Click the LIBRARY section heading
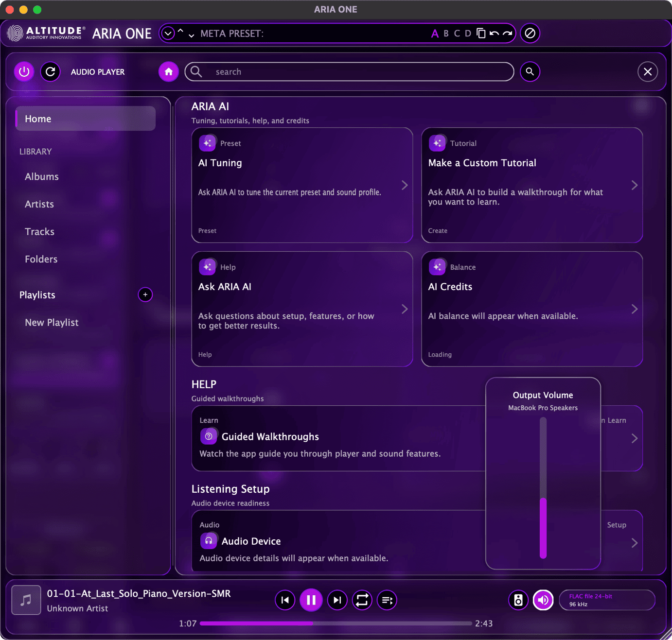Screen dimensions: 672x640 [x=35, y=152]
